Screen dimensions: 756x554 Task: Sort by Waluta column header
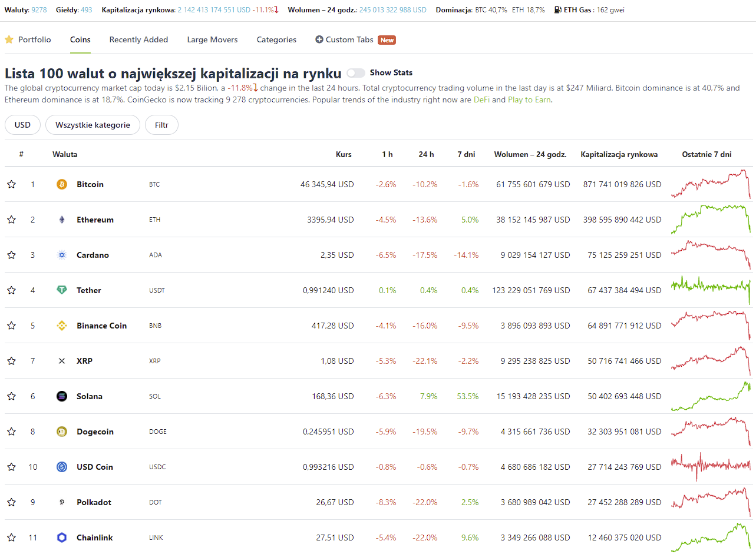[x=65, y=155]
